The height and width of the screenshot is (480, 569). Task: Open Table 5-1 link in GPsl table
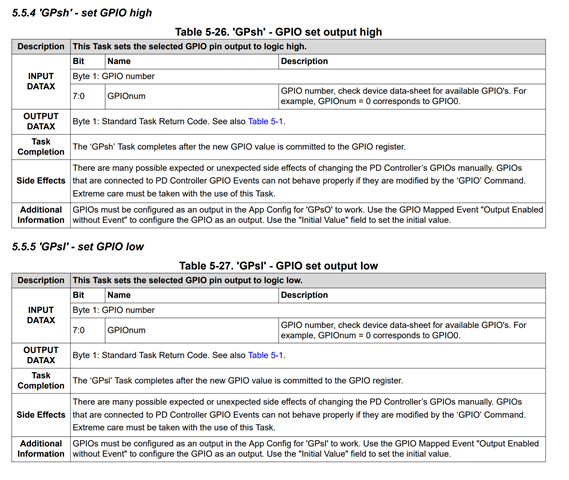265,355
